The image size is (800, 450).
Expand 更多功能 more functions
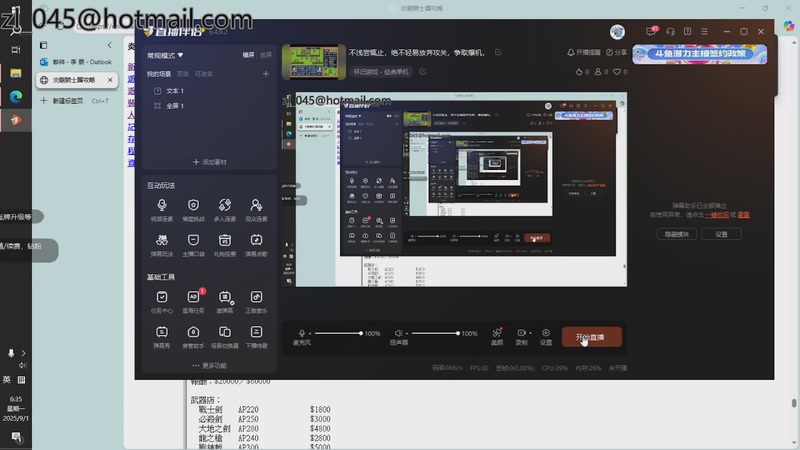click(x=210, y=365)
